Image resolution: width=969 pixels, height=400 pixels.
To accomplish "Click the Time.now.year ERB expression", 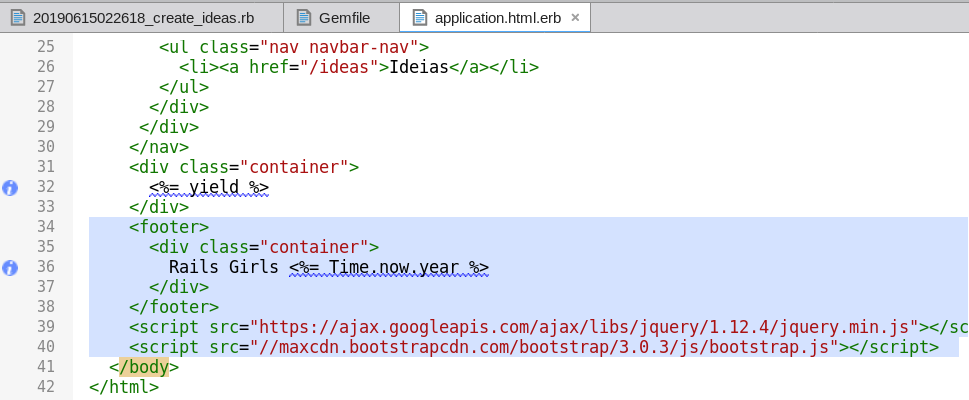I will click(389, 268).
